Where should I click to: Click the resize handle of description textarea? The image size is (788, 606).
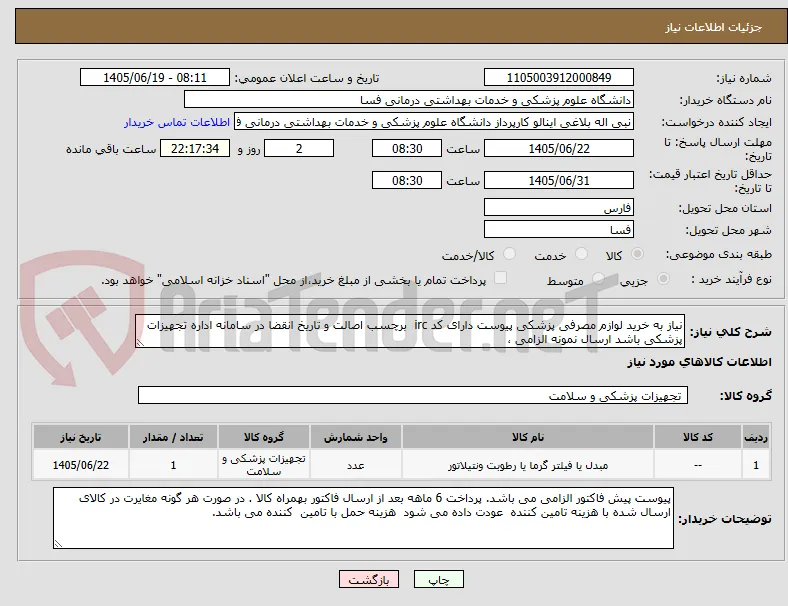click(x=140, y=343)
